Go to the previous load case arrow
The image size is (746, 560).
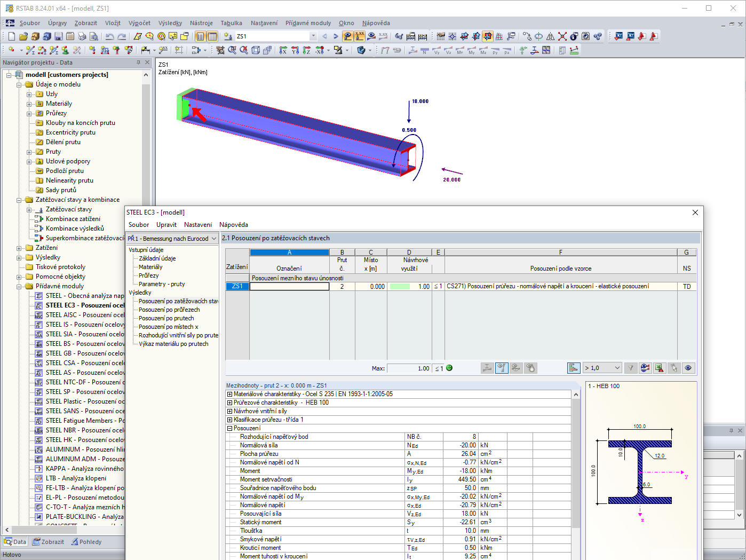pos(324,36)
